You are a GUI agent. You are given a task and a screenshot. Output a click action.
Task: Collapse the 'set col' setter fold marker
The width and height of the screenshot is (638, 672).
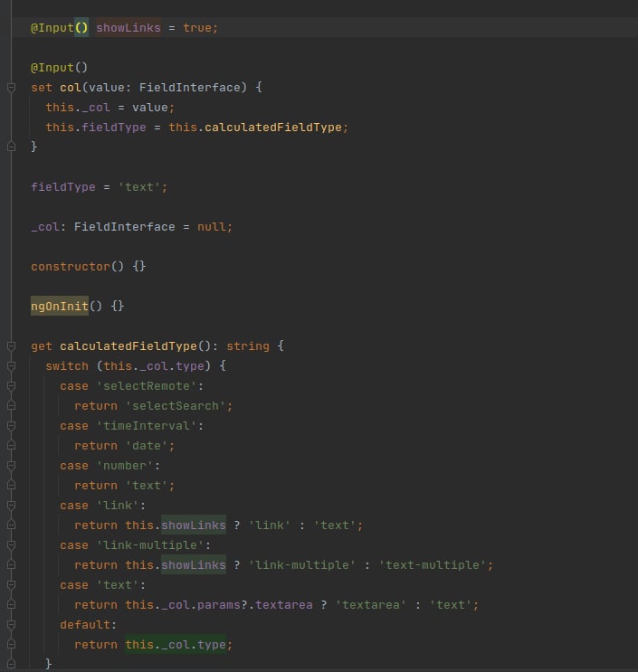[x=12, y=88]
